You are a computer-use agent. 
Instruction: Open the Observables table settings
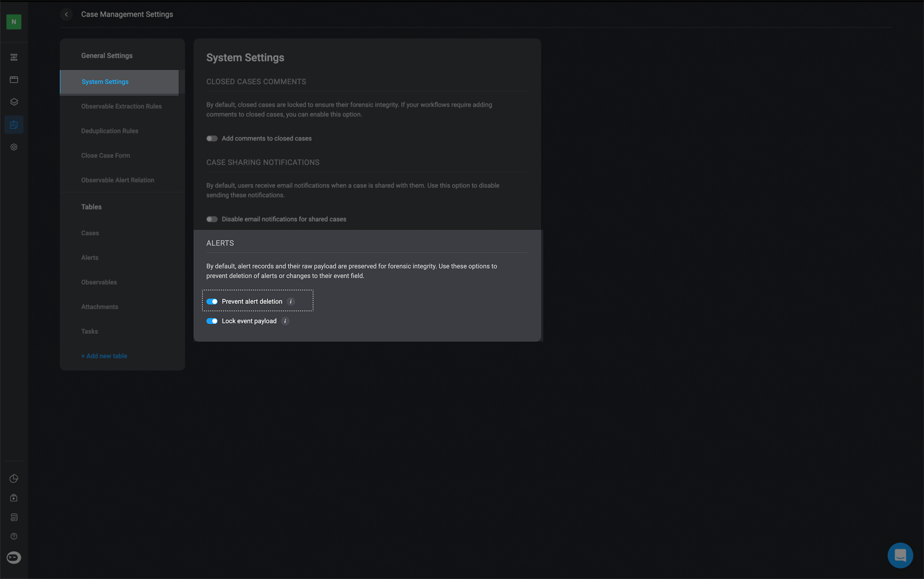pyautogui.click(x=99, y=282)
